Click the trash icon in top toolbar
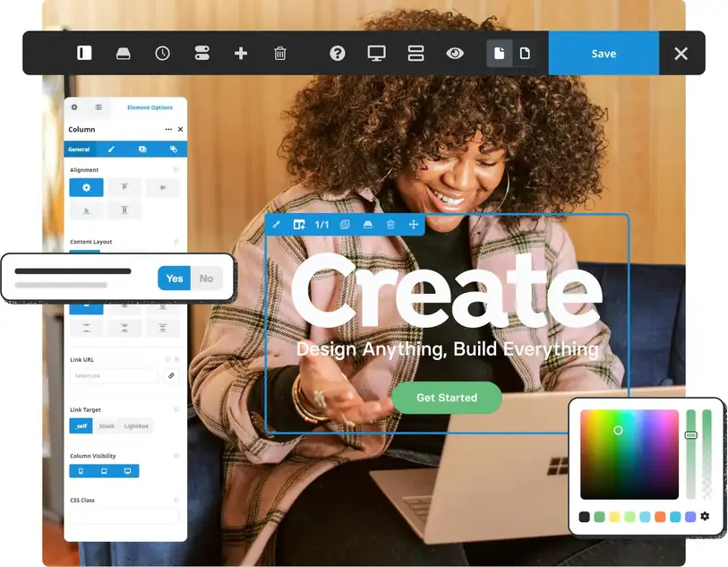Viewport: 728px width, 567px height. click(280, 53)
